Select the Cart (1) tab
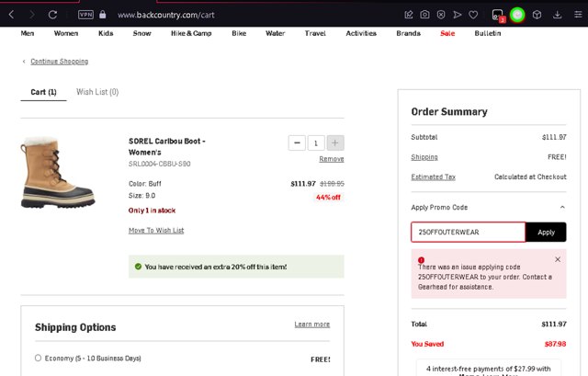 pos(43,92)
